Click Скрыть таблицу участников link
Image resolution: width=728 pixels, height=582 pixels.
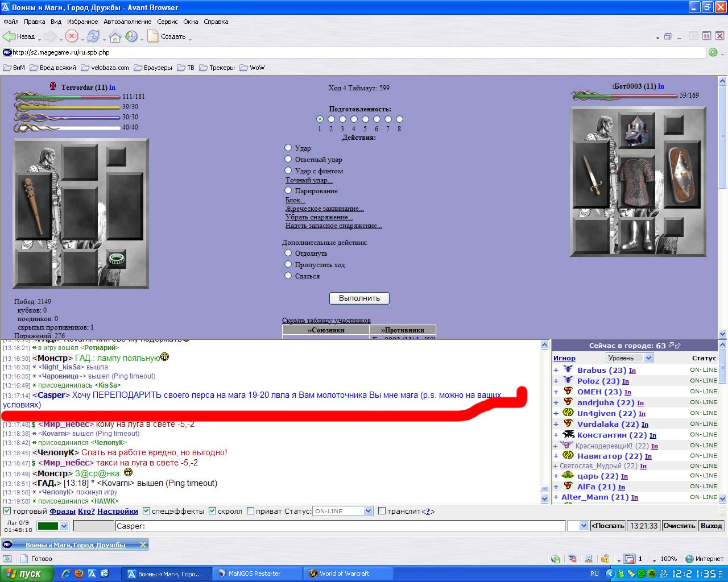click(x=326, y=321)
